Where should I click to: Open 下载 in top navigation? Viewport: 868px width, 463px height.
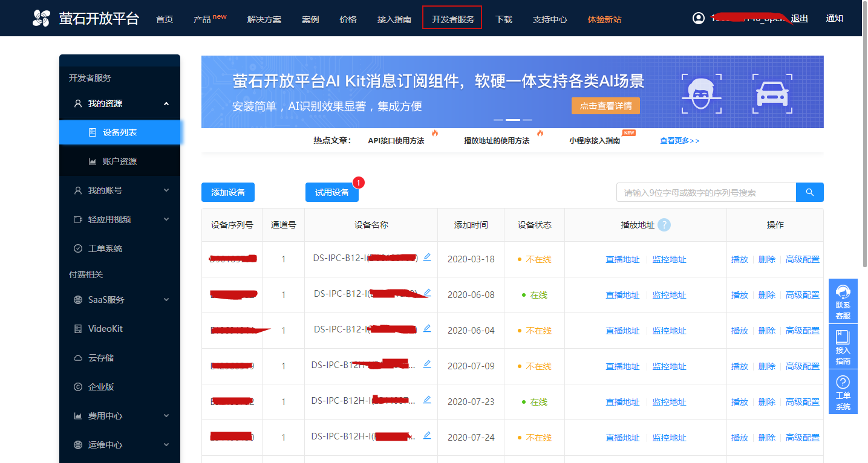pyautogui.click(x=504, y=19)
